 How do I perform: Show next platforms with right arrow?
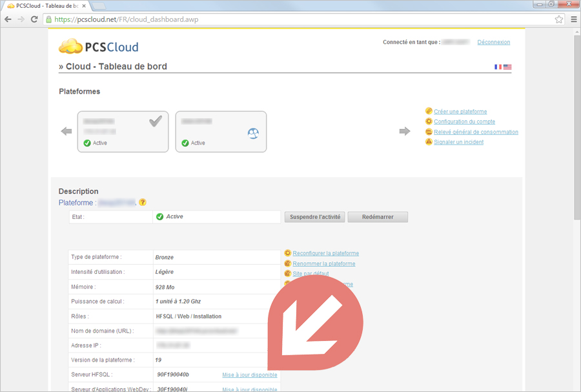tap(405, 131)
